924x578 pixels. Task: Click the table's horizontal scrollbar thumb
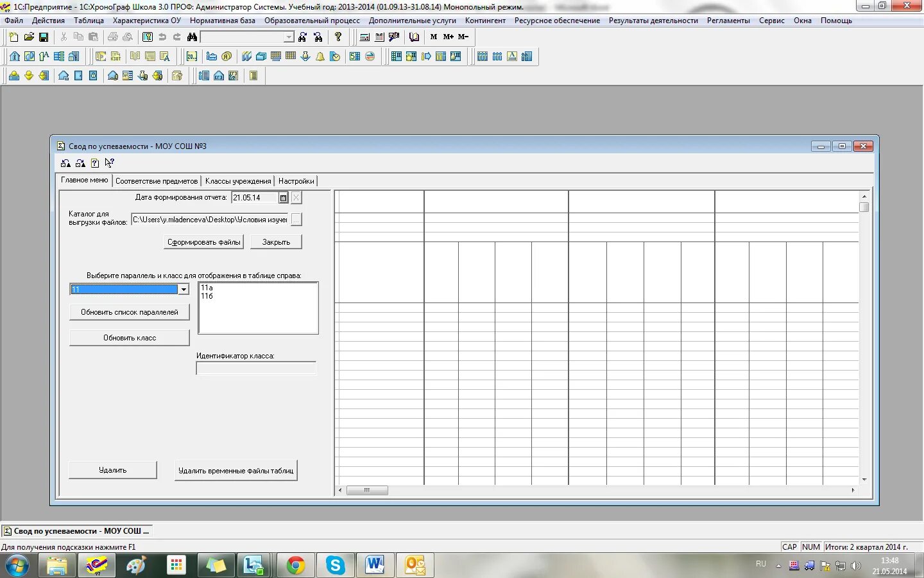click(367, 490)
